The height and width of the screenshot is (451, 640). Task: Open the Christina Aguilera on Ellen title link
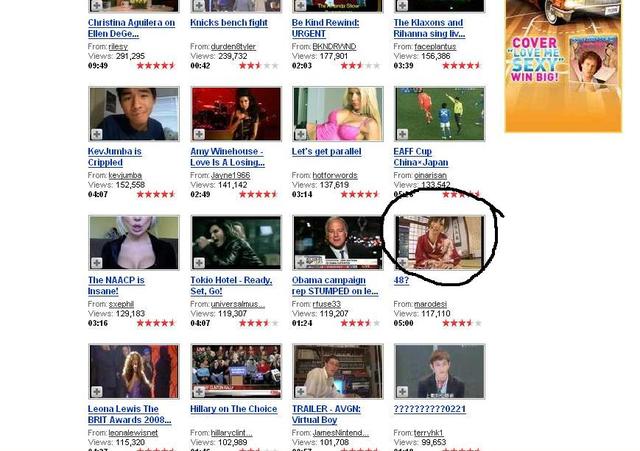tap(131, 28)
